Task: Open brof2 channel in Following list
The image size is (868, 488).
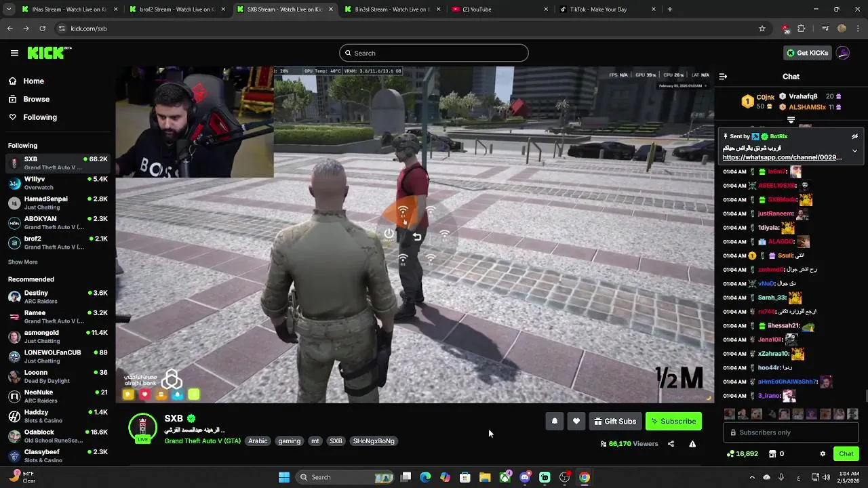Action: click(58, 243)
